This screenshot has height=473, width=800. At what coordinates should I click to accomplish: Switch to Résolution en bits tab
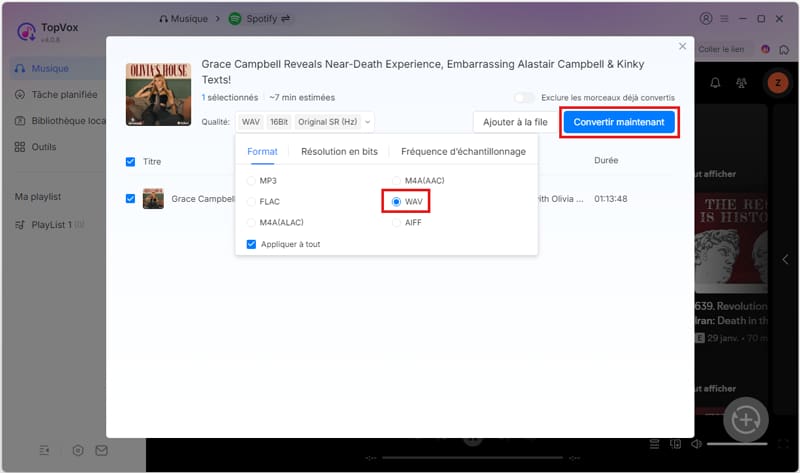pyautogui.click(x=339, y=152)
